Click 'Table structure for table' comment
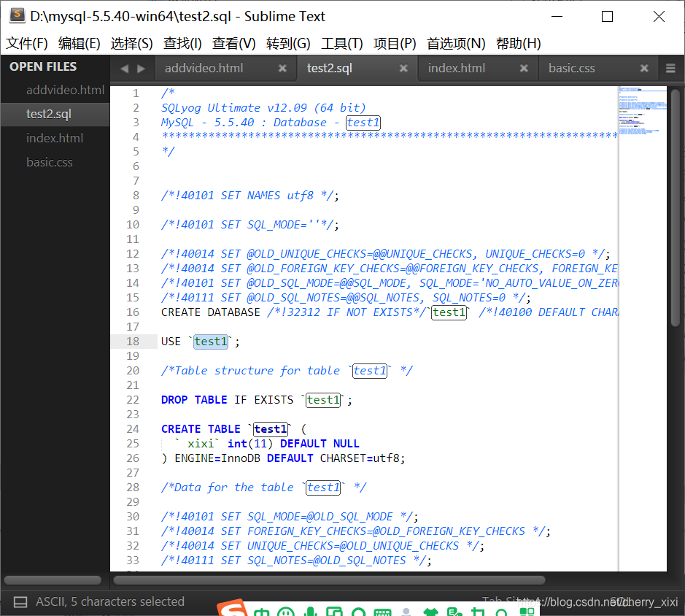Image resolution: width=685 pixels, height=616 pixels. coord(257,371)
